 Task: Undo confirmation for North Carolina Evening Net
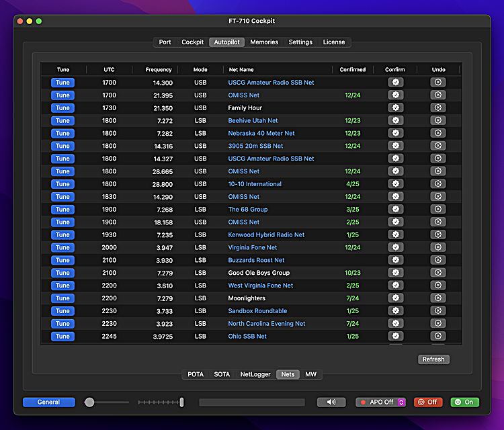pos(437,324)
